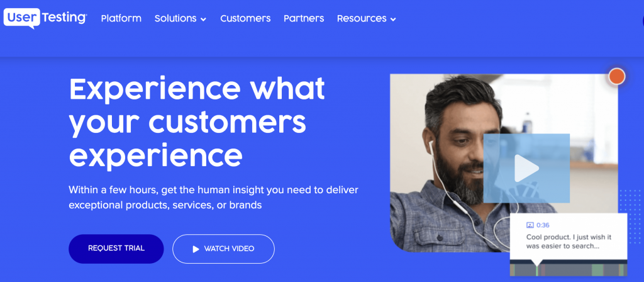Expand the Solutions dropdown chevron
644x282 pixels.
203,20
